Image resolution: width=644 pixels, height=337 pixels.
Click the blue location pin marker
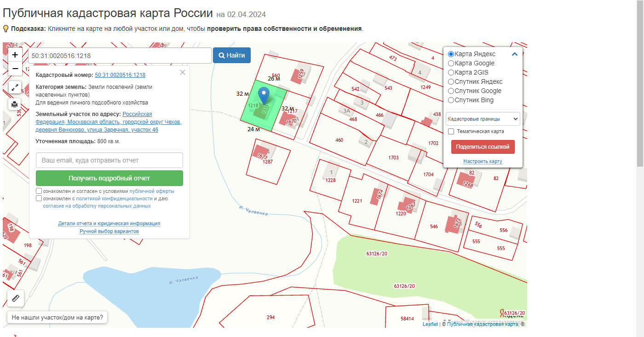264,96
